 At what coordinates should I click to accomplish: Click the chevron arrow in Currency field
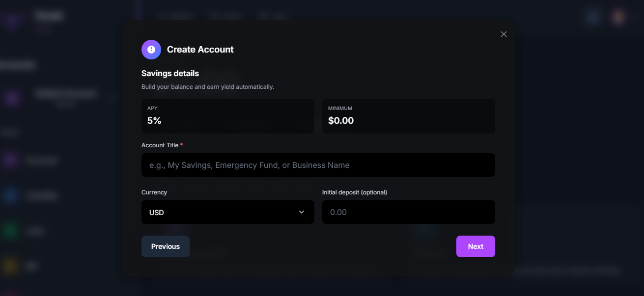[x=302, y=212]
